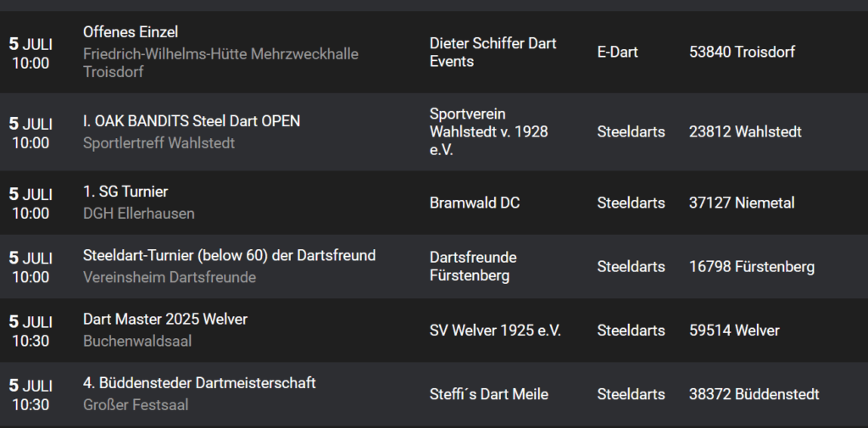Open 4. Büddensteder Dartmeisterschaft event
The height and width of the screenshot is (428, 868).
[199, 383]
